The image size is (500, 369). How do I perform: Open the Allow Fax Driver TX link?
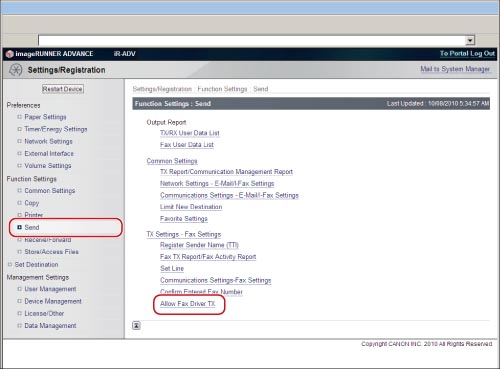point(188,304)
